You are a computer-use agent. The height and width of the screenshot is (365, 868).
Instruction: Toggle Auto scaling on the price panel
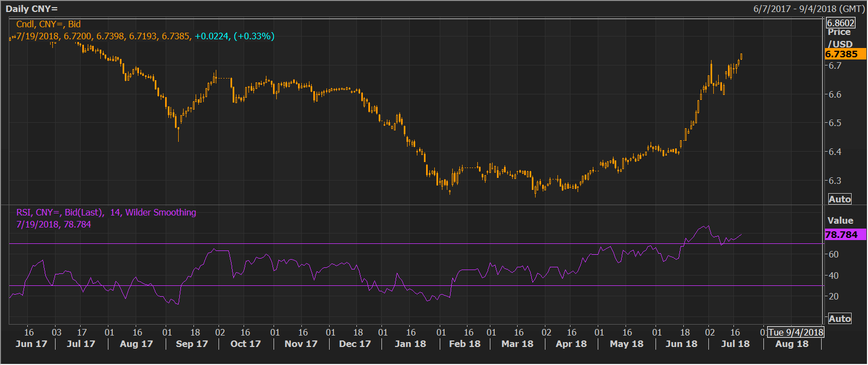click(x=840, y=199)
